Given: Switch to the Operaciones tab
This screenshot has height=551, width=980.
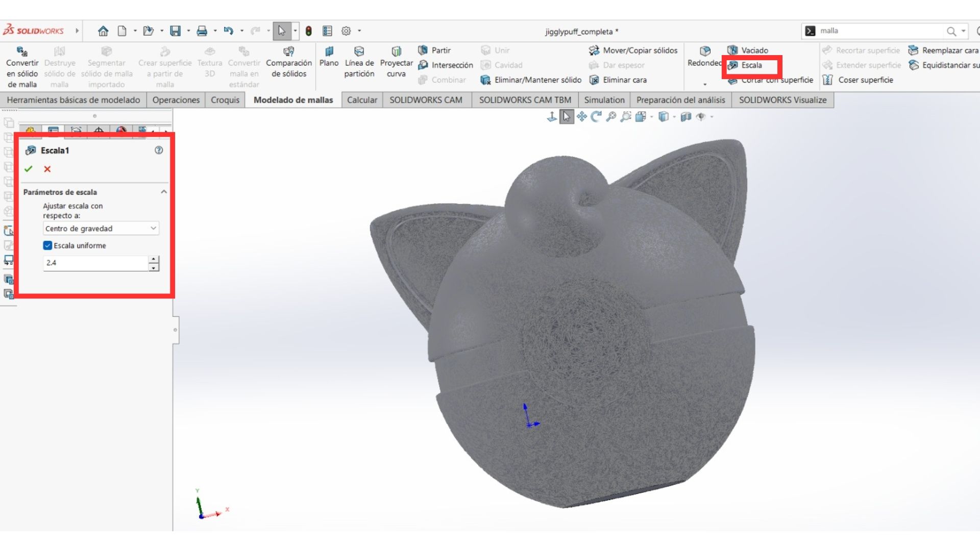Looking at the screenshot, I should pyautogui.click(x=176, y=100).
